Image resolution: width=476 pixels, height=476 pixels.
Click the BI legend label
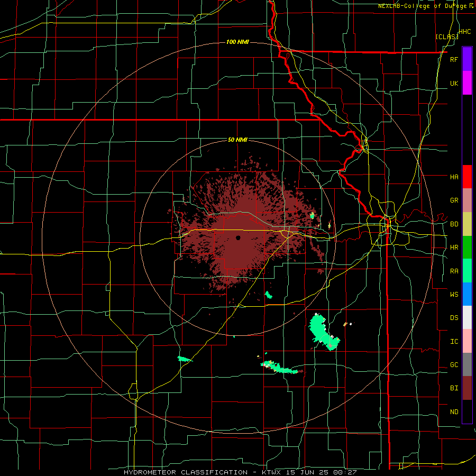(454, 388)
